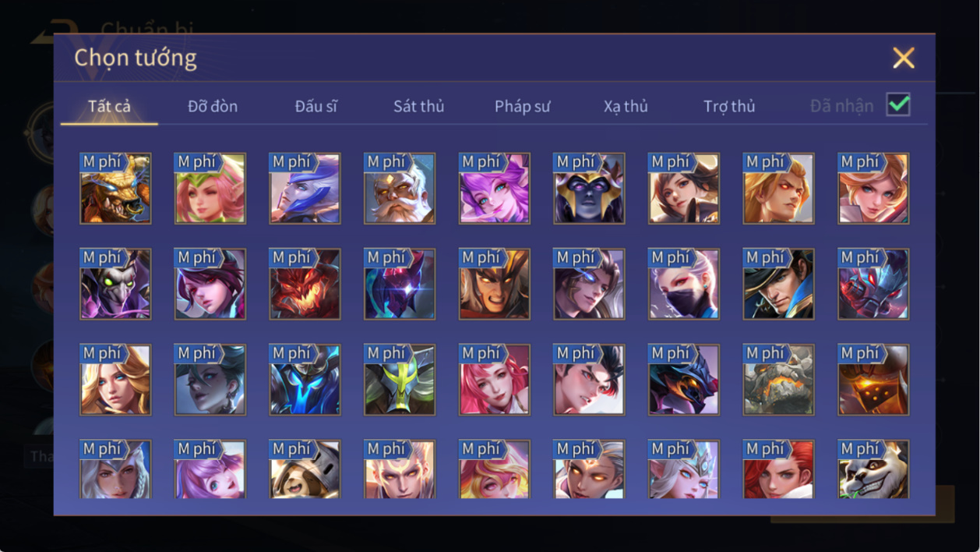980x552 pixels.
Task: Pick the white-bearded old man hero
Action: coord(400,188)
